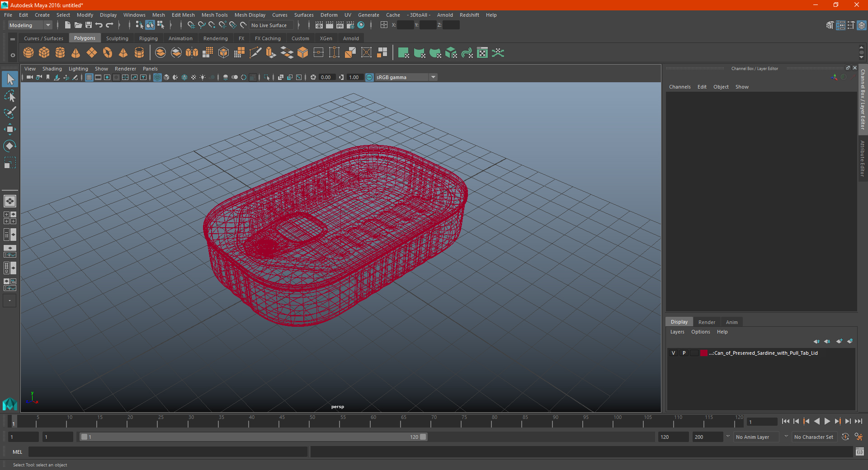This screenshot has width=868, height=470.
Task: Expand the sRGB gamma view transform dropdown
Action: coord(433,77)
